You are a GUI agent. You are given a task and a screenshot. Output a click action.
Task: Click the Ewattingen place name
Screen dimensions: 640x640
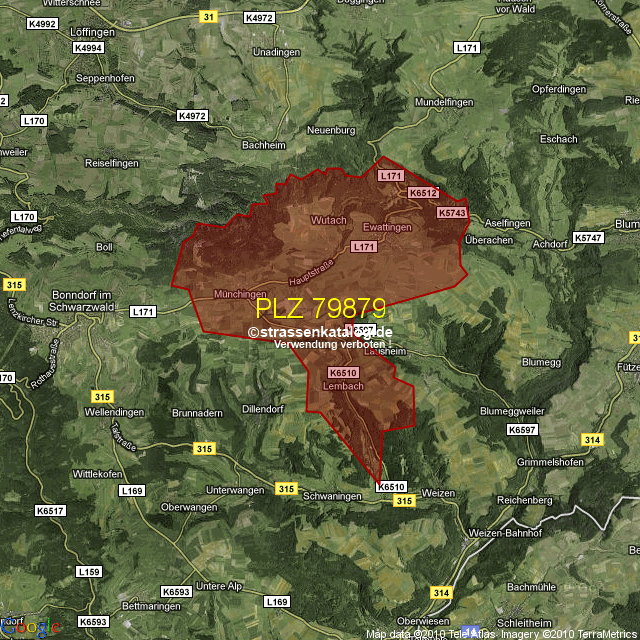[387, 228]
